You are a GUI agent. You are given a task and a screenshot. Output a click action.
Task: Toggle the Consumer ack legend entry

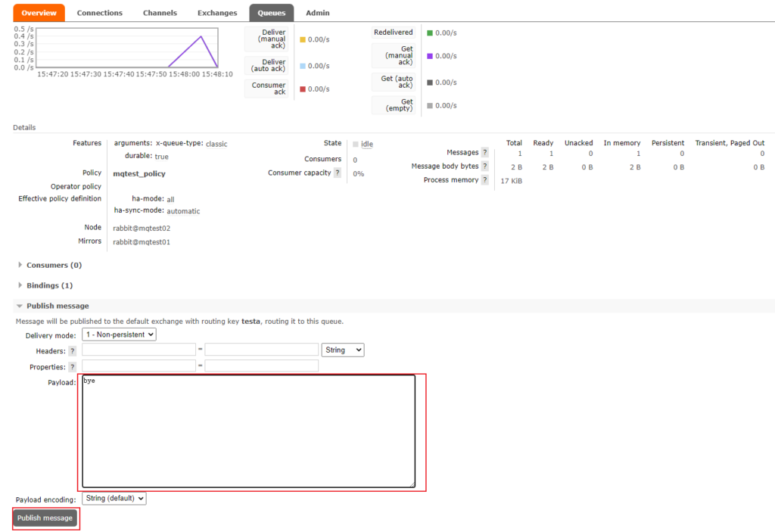268,89
